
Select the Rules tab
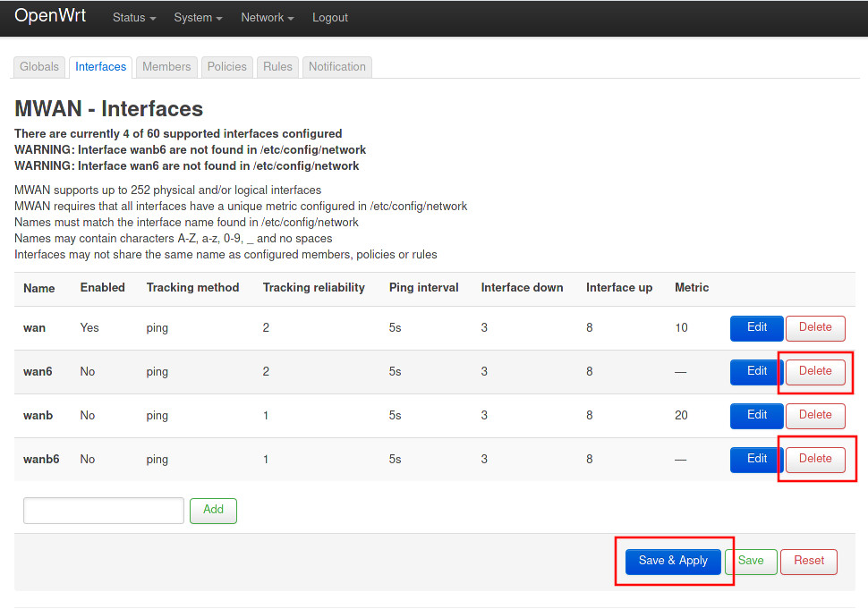pos(277,67)
